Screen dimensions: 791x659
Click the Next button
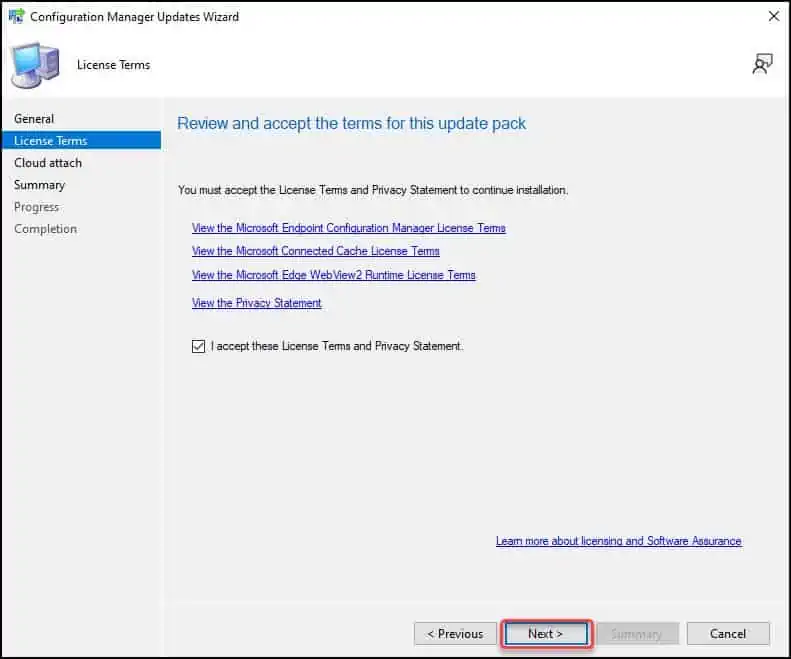(x=546, y=634)
